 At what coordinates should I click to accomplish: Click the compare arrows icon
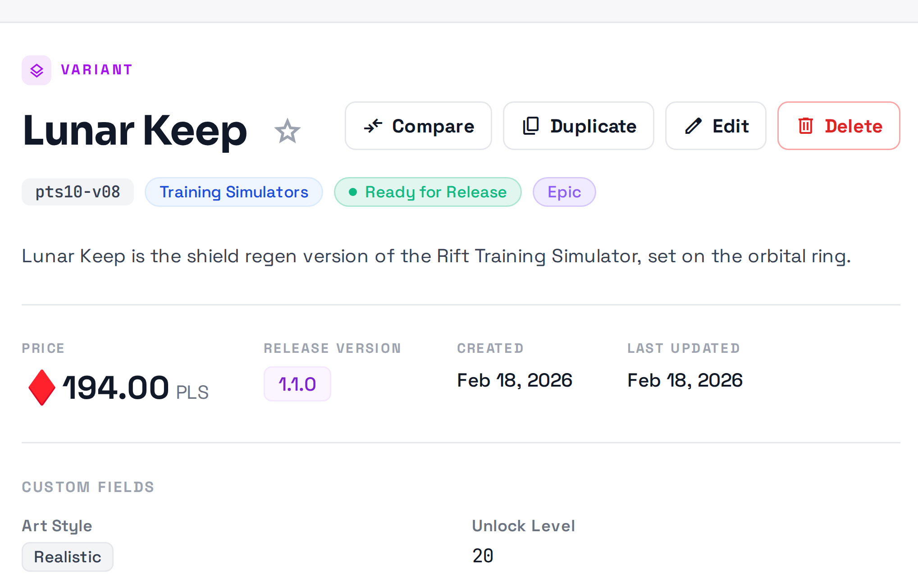[373, 126]
